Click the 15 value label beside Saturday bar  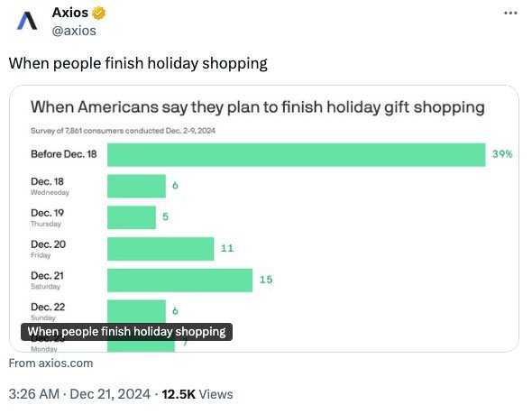266,280
